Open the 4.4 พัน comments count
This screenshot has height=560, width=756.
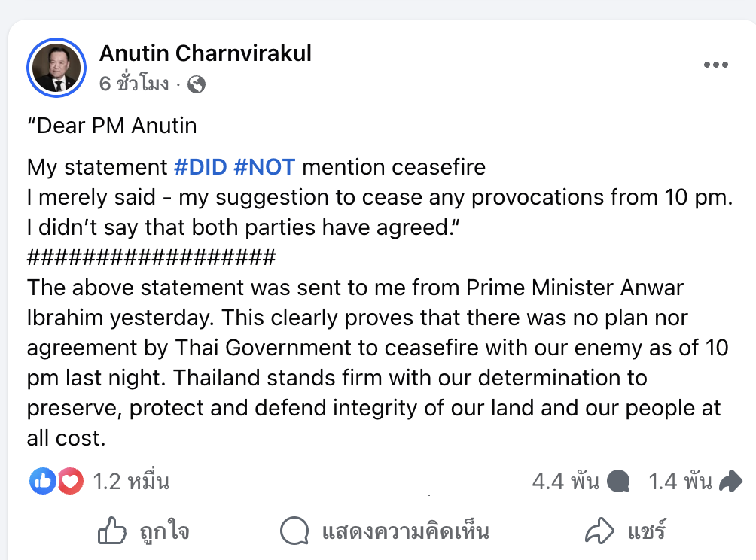click(x=565, y=482)
